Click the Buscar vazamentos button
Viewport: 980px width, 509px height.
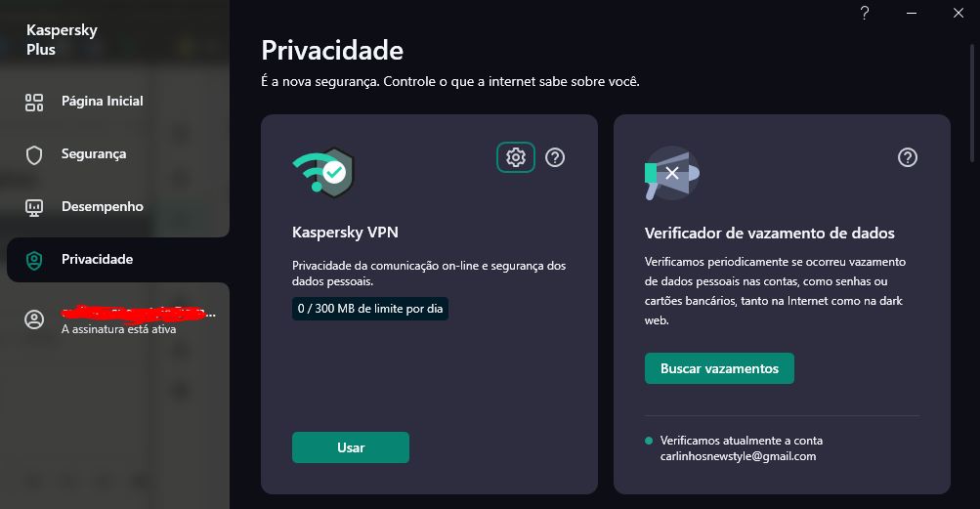[x=719, y=368]
